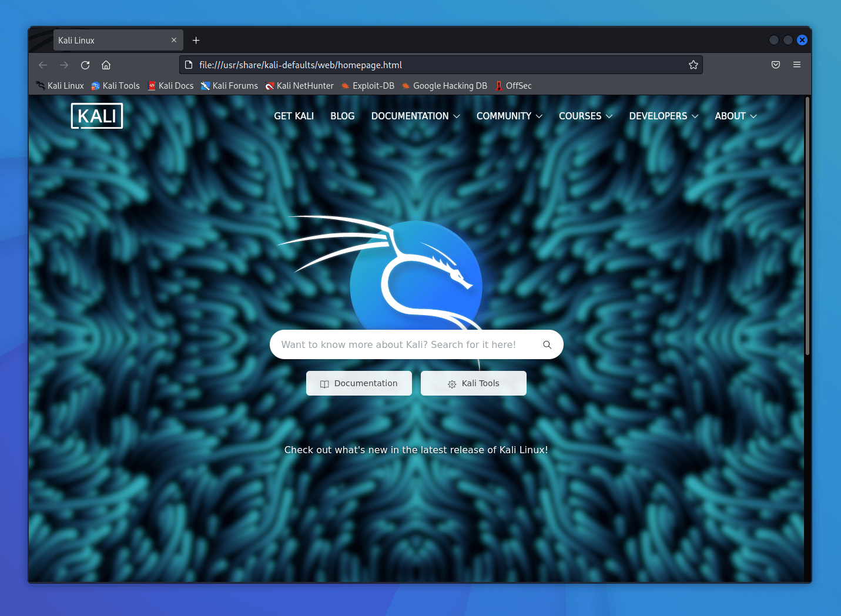Open the Exploit-DB bookmark
Screen dimensions: 841x616
coord(367,85)
